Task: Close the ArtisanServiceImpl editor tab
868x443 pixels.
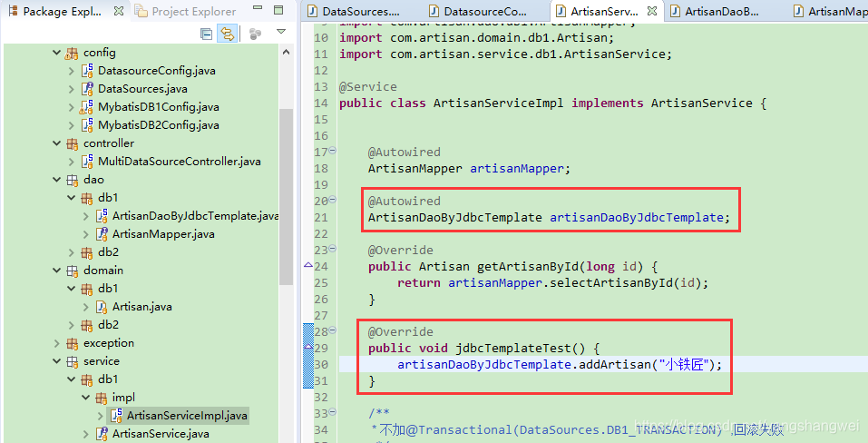Action: pos(650,12)
